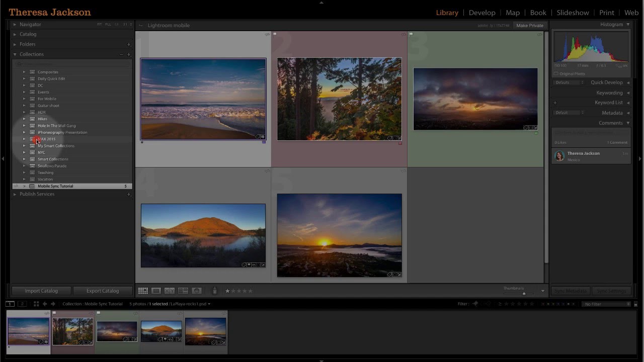
Task: Click flag filter icon in filmstrip bar
Action: pos(475,304)
